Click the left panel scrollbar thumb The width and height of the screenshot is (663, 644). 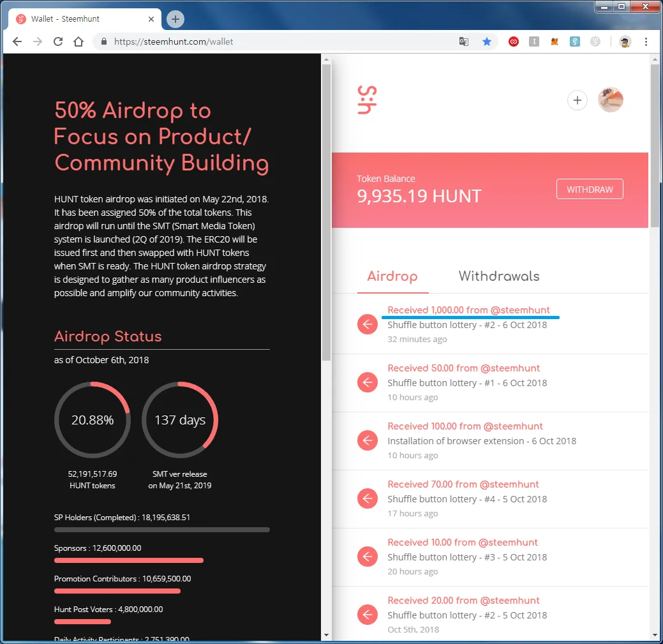click(x=326, y=213)
